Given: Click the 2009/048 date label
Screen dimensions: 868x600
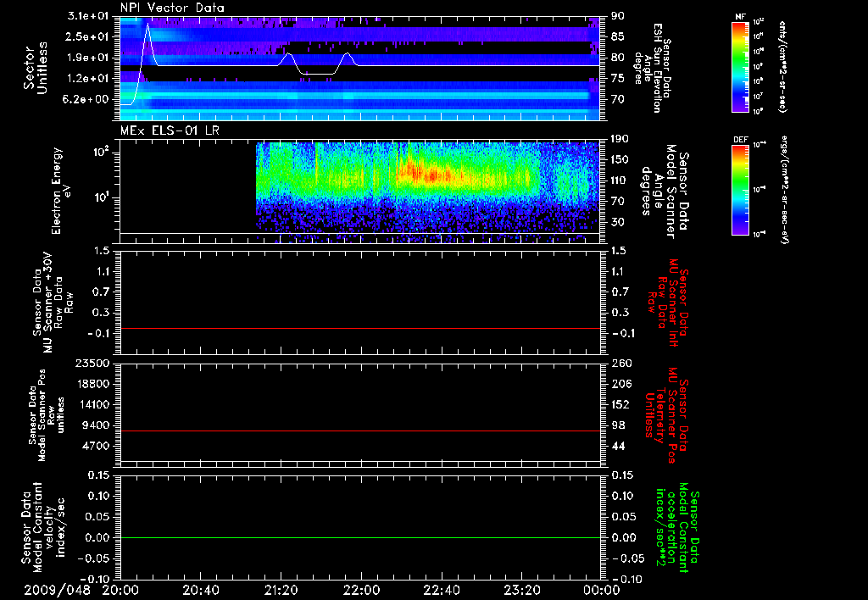Looking at the screenshot, I should point(57,590).
